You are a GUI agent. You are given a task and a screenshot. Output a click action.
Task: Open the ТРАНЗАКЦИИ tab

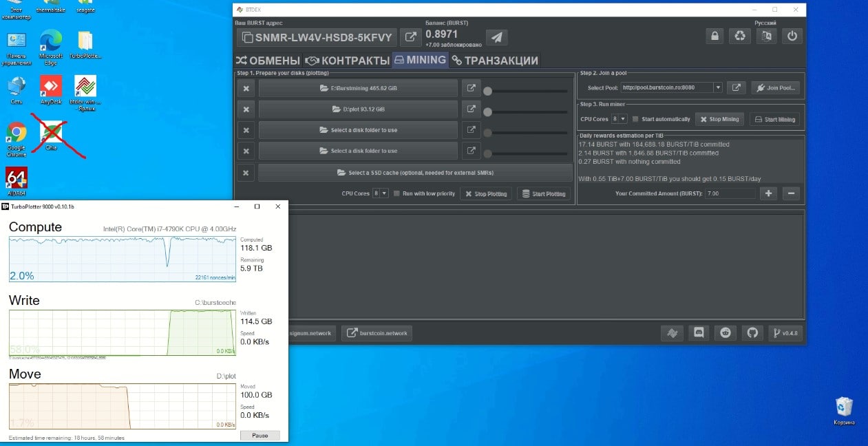[x=495, y=61]
